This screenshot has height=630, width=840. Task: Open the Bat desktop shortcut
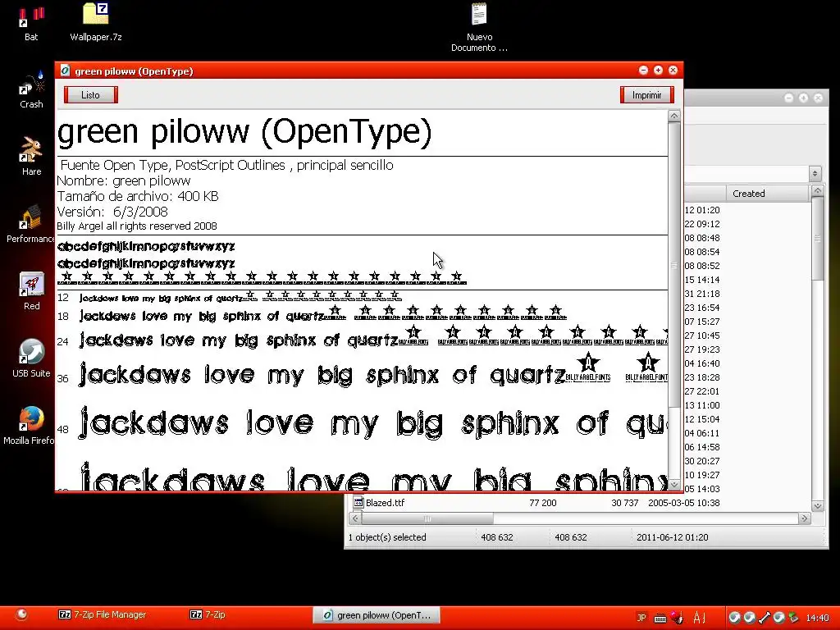[x=31, y=23]
